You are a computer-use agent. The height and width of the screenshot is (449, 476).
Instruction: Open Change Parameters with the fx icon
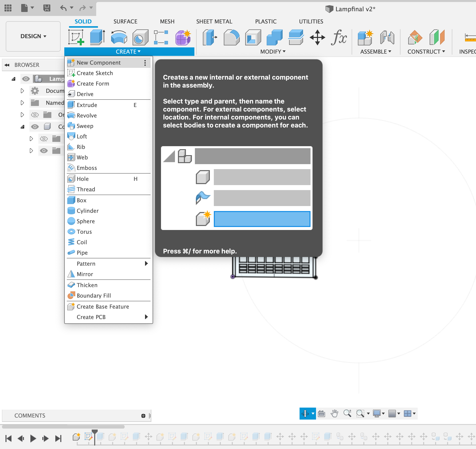coord(339,37)
